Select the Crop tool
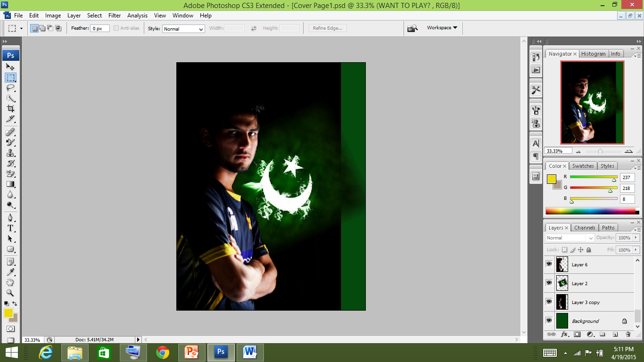This screenshot has width=644, height=362. click(10, 108)
